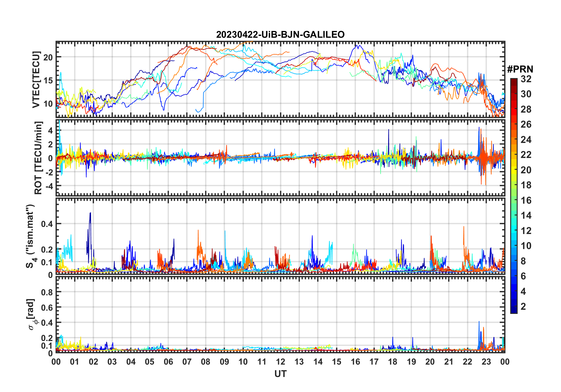Click the ROT [TECU/min] axis label
This screenshot has width=561, height=392.
click(38, 158)
